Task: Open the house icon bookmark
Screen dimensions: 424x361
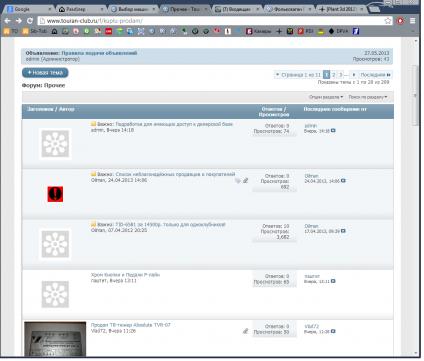Action: [x=54, y=31]
